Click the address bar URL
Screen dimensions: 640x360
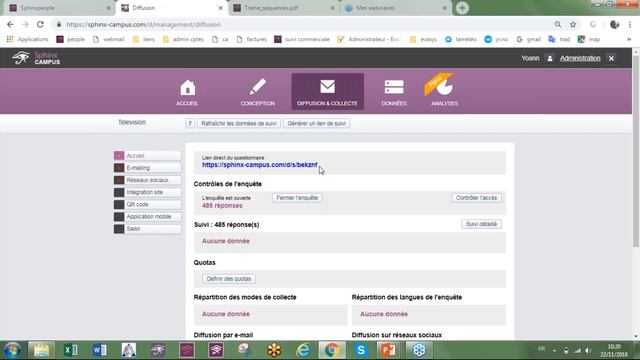143,24
